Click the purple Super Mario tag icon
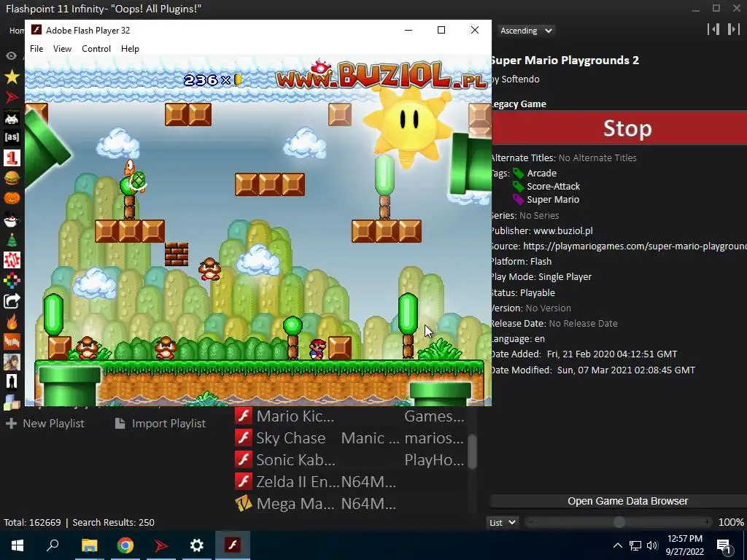Image resolution: width=747 pixels, height=560 pixels. (x=518, y=200)
